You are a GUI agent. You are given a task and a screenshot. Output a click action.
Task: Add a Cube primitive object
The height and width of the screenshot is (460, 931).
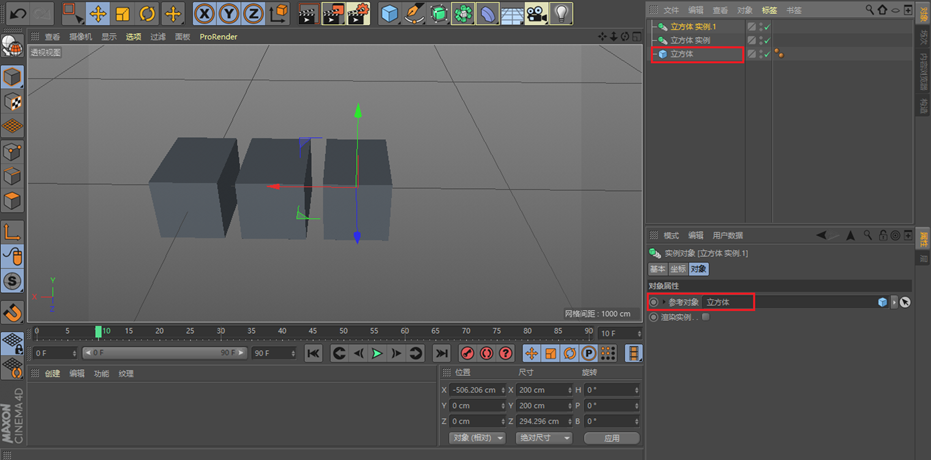pyautogui.click(x=390, y=13)
